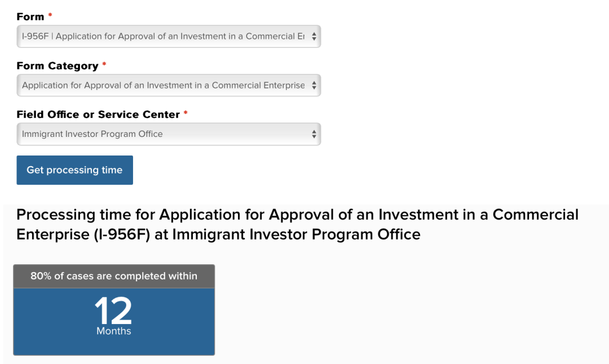Click the arrows icon on Form Category select

(314, 86)
